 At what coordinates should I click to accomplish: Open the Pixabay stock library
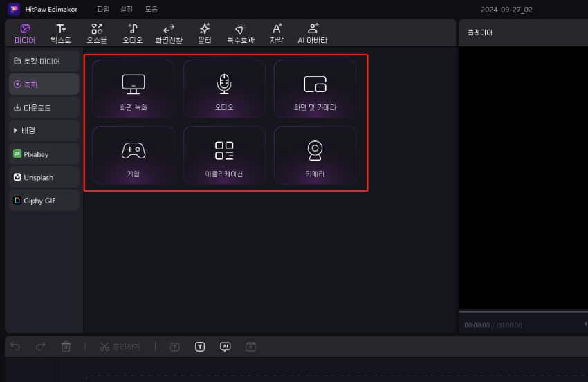tap(43, 154)
